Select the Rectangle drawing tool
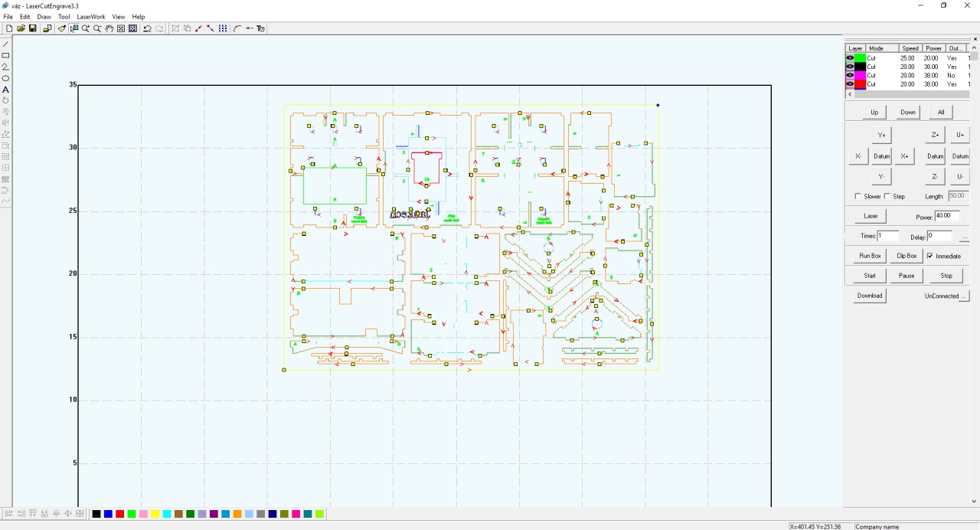This screenshot has height=530, width=980. (x=5, y=56)
